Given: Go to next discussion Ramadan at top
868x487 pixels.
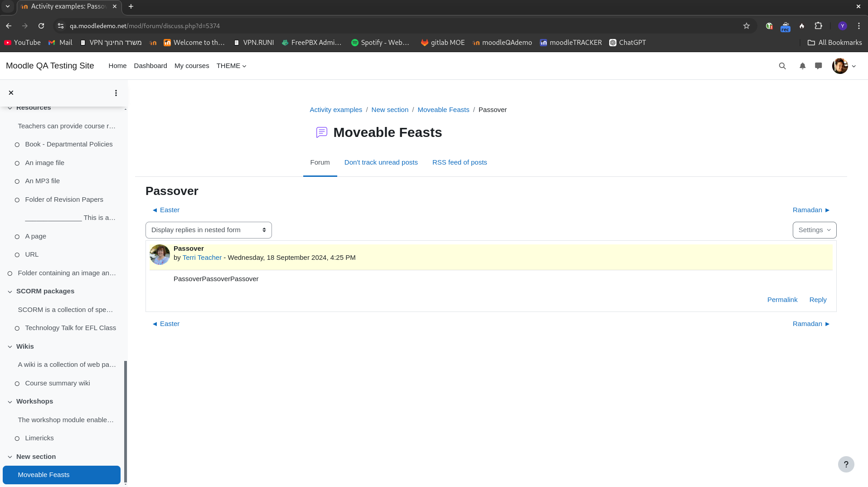Looking at the screenshot, I should [x=811, y=210].
